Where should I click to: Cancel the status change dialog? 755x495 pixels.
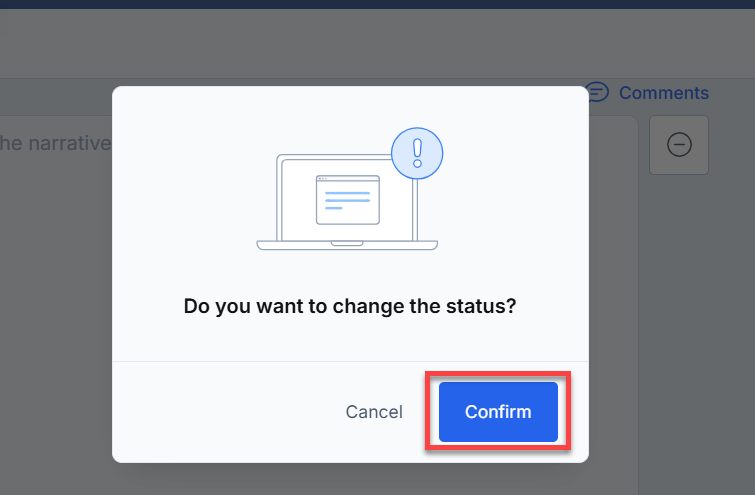pos(374,412)
